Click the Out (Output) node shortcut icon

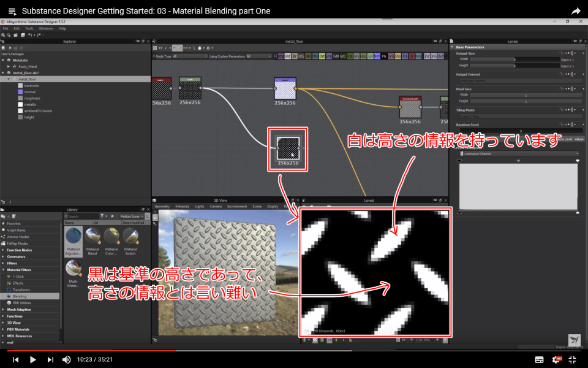[440, 56]
